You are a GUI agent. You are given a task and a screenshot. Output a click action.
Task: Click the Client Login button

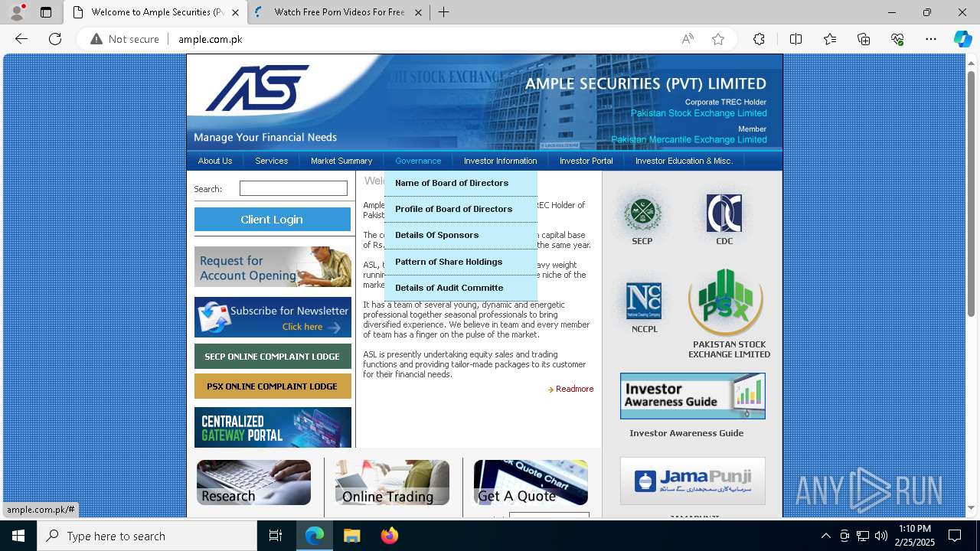click(x=273, y=220)
